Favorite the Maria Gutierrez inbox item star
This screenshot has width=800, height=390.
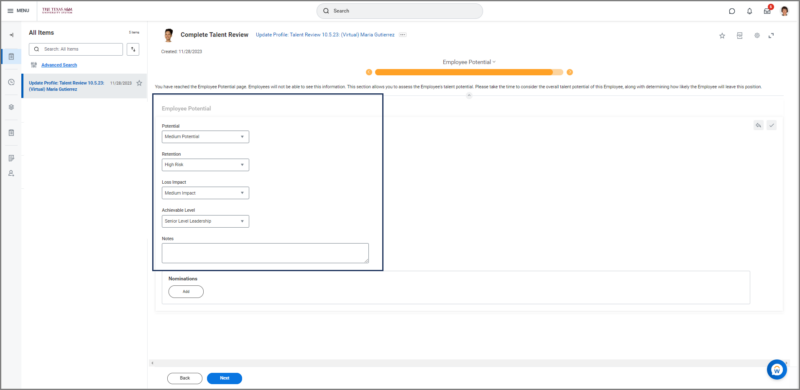(x=139, y=83)
